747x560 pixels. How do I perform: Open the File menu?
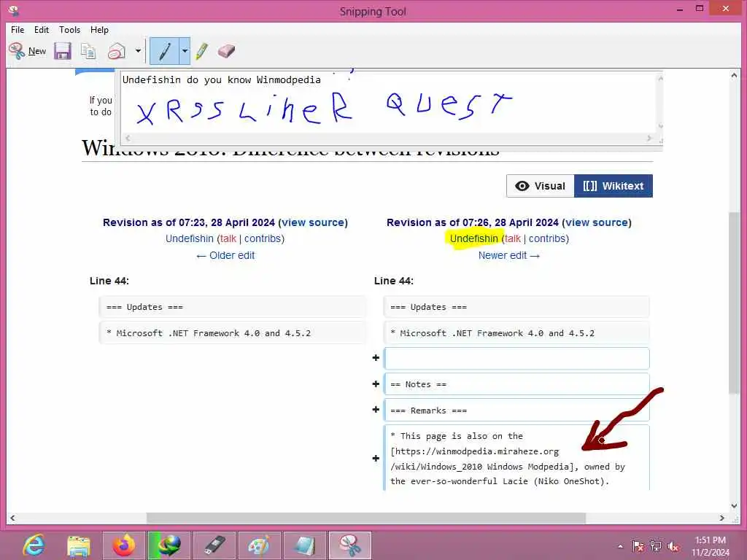(18, 29)
